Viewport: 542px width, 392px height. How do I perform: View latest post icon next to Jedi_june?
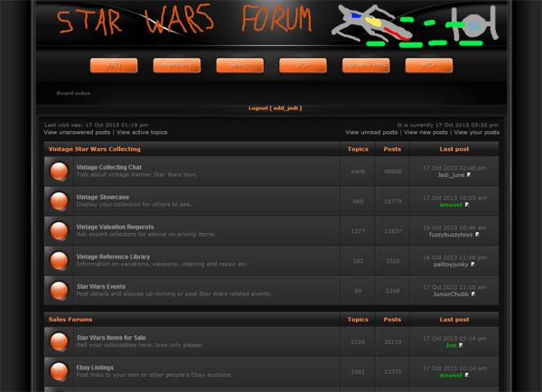469,175
